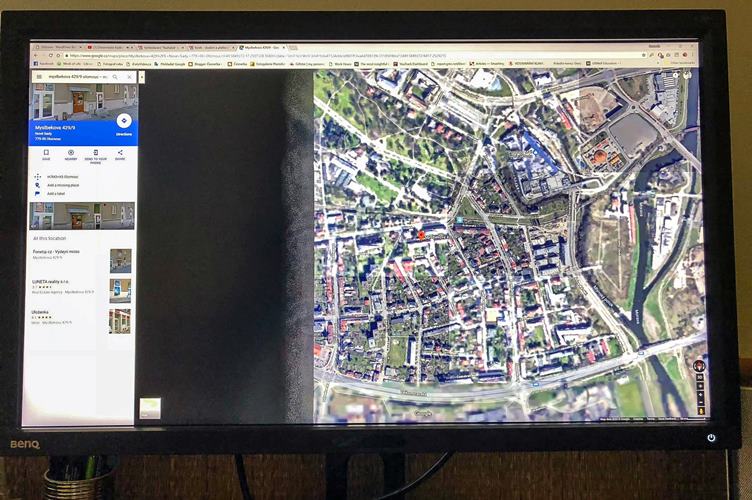Image resolution: width=752 pixels, height=500 pixels.
Task: Click Add a label
Action: [56, 194]
